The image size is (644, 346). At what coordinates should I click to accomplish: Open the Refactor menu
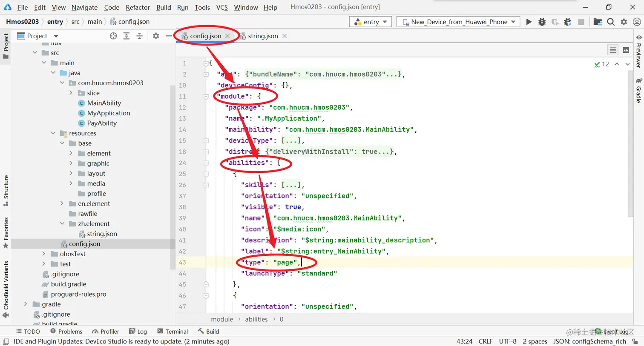click(x=138, y=7)
